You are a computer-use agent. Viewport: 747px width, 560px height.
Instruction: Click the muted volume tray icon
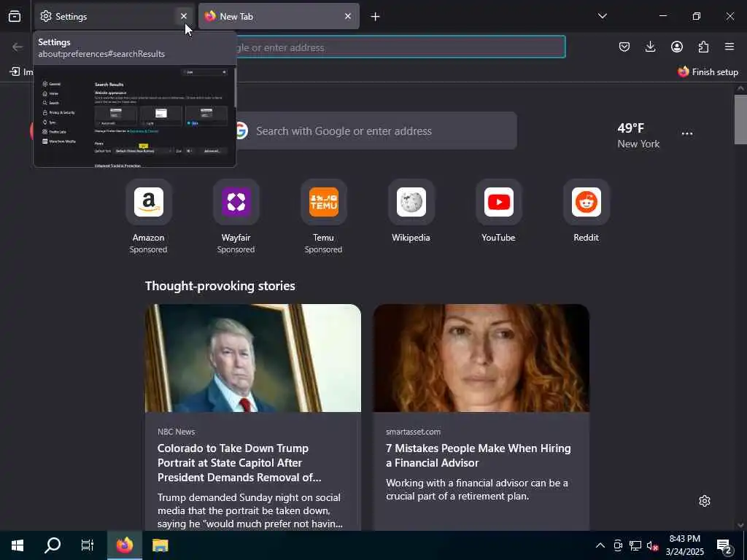(x=653, y=545)
